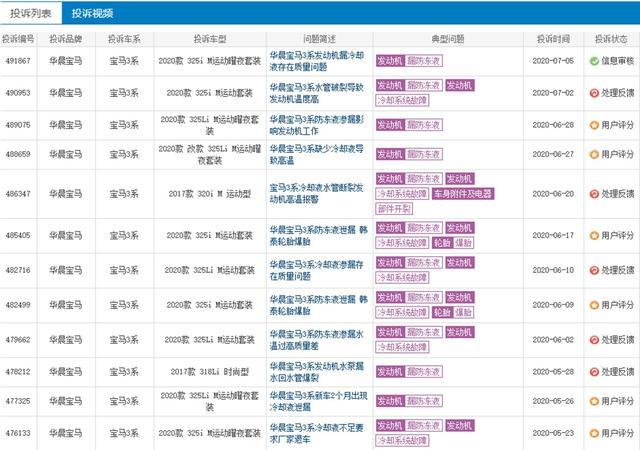Select complaint number 477325
Viewport: 640px width, 450px height.
point(18,401)
